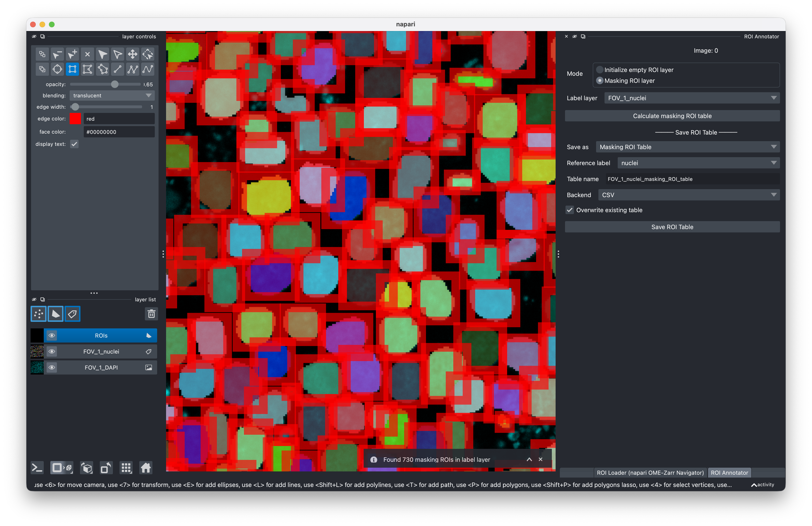Click the delete selected shapes X icon
The width and height of the screenshot is (812, 526).
(x=87, y=54)
